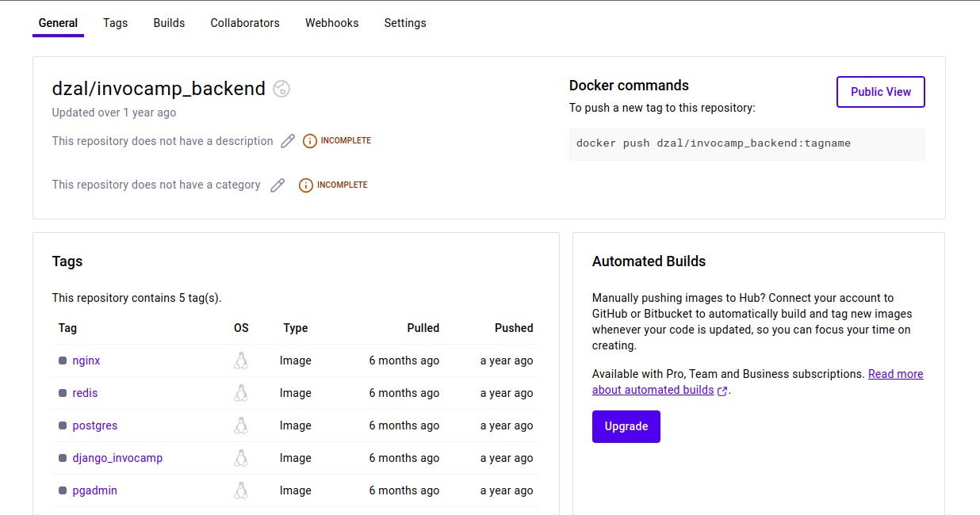980x515 pixels.
Task: Edit the repository description via pencil icon
Action: click(x=287, y=140)
